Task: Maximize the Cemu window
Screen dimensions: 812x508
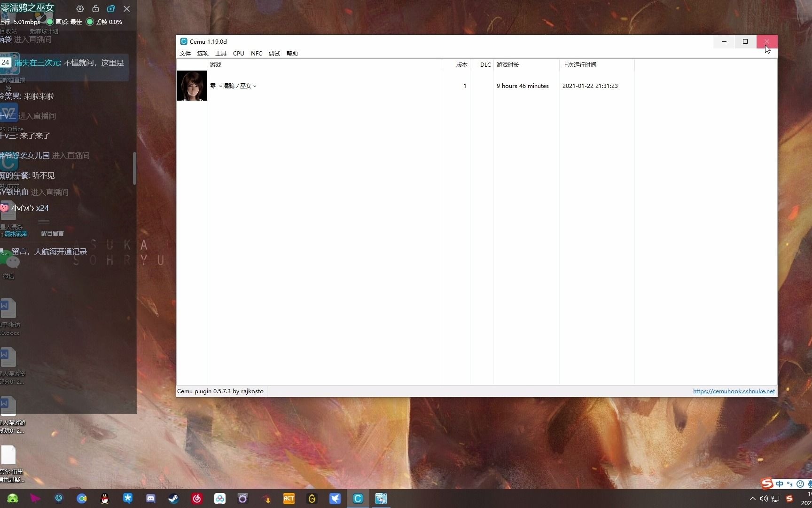Action: [745, 41]
